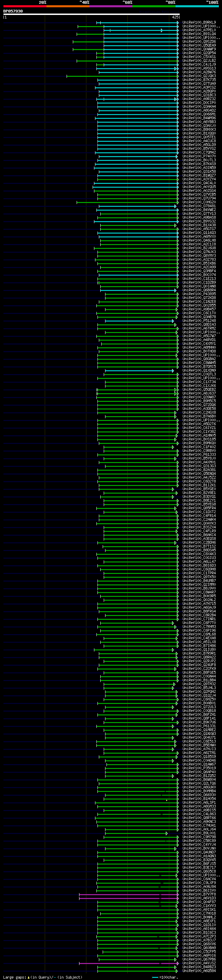Click the red 20% identity color bar

click(x=25, y=6)
